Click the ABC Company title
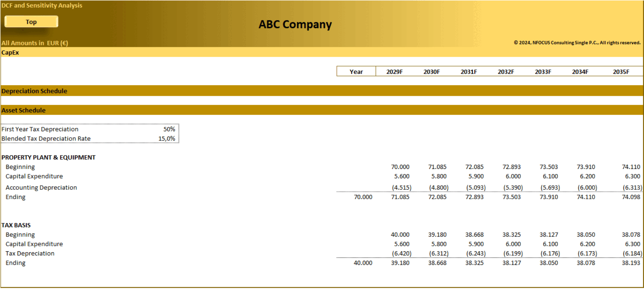The width and height of the screenshot is (644, 291). pyautogui.click(x=295, y=24)
